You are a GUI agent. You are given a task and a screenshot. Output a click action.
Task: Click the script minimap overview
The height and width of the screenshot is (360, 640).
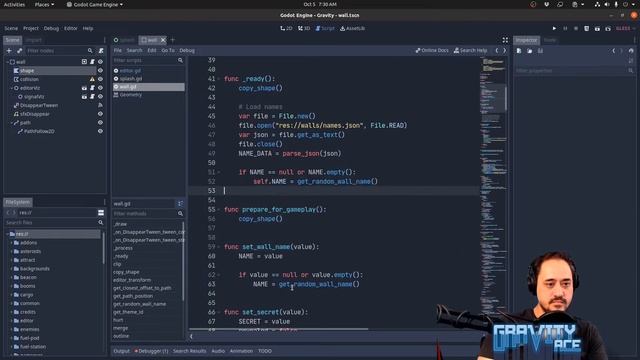click(x=493, y=194)
